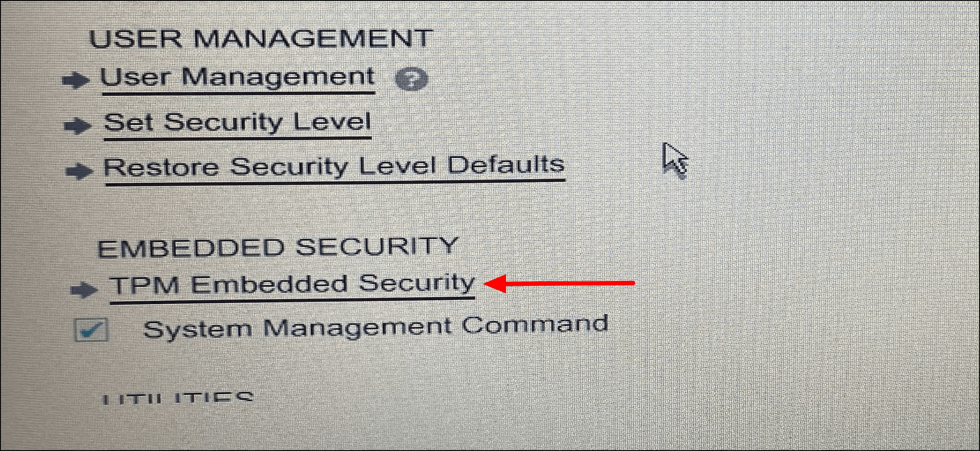Click the arrow bullet before User Management
The height and width of the screenshot is (451, 980).
tap(75, 80)
